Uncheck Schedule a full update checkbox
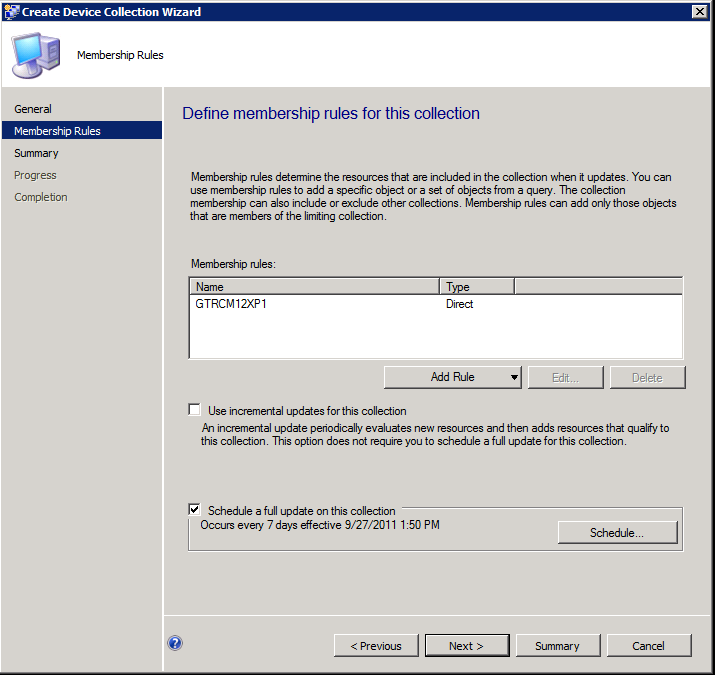715x675 pixels. tap(195, 509)
